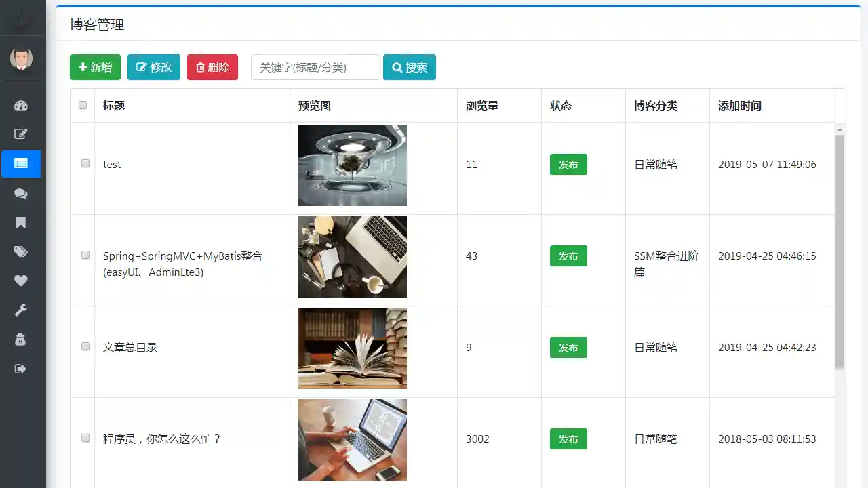Open the comments management speech-bubble icon
This screenshot has width=868, height=488.
click(20, 194)
